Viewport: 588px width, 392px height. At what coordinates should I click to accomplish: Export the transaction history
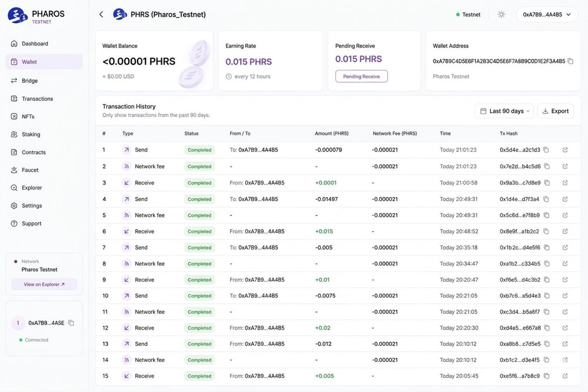tap(555, 111)
